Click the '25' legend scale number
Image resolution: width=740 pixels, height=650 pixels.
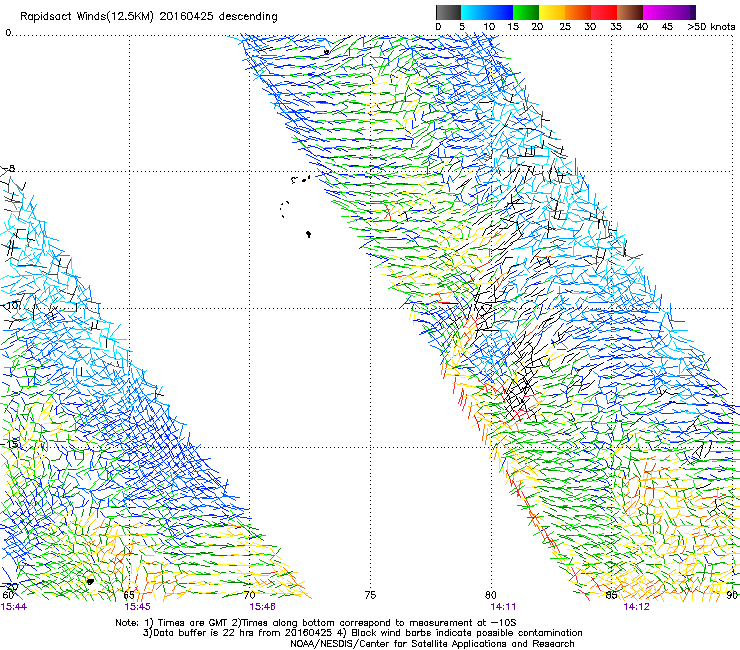(x=565, y=27)
